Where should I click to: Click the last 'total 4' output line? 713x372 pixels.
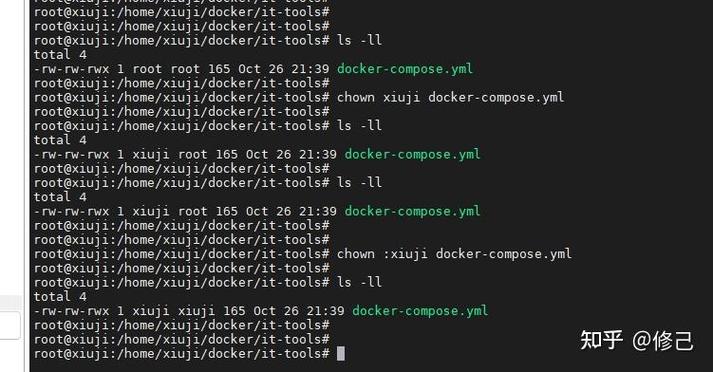coord(60,297)
